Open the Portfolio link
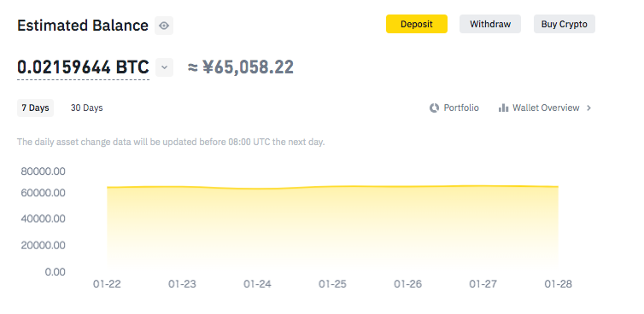The image size is (644, 314). point(461,108)
